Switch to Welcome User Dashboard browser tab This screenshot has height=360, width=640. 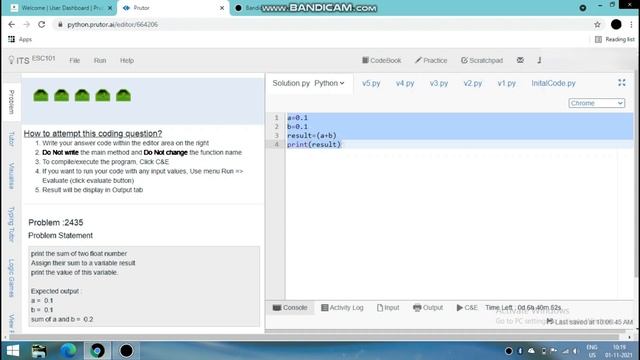[62, 8]
